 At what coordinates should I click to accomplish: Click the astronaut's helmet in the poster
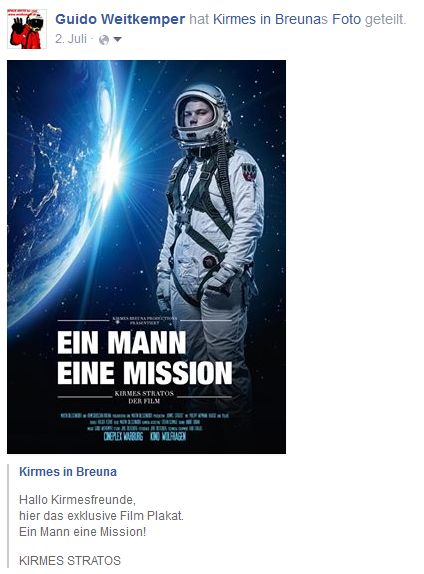[201, 115]
